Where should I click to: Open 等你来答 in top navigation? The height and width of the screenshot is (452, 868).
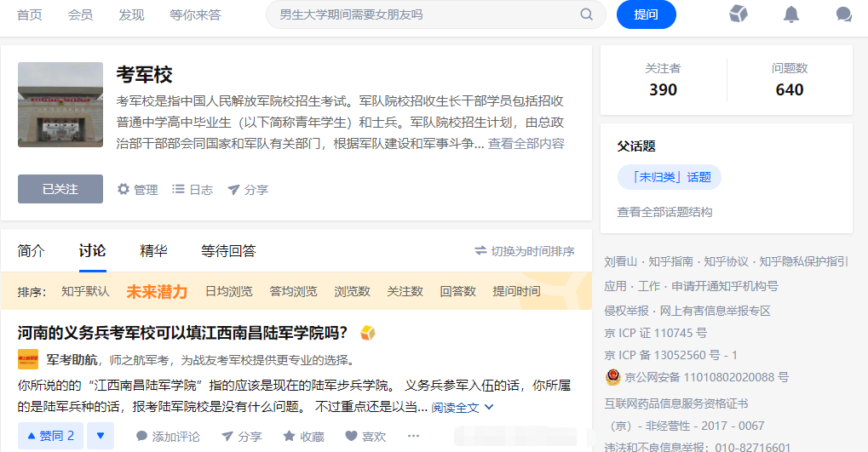click(195, 15)
